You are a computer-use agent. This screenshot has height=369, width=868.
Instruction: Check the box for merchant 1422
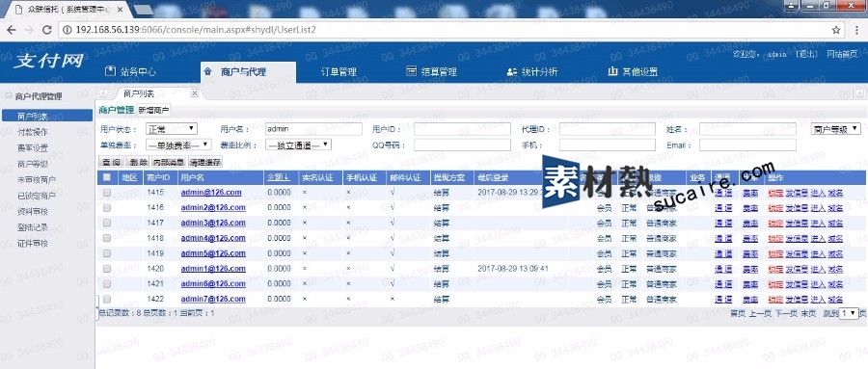point(107,300)
